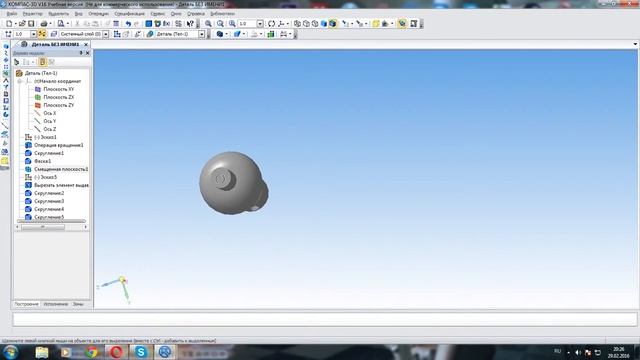Viewport: 640px width, 360px height.
Task: Select Фаска:1 in the model tree
Action: 43,161
